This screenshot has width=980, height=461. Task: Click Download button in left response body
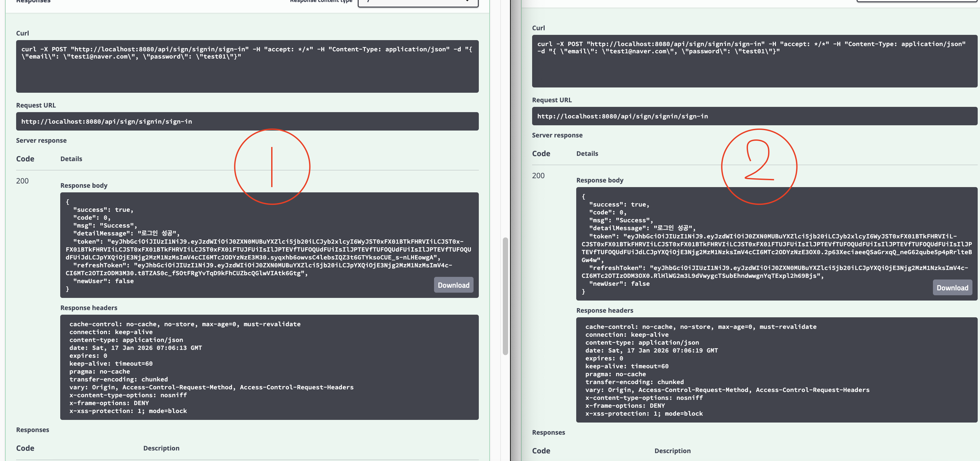click(x=453, y=285)
